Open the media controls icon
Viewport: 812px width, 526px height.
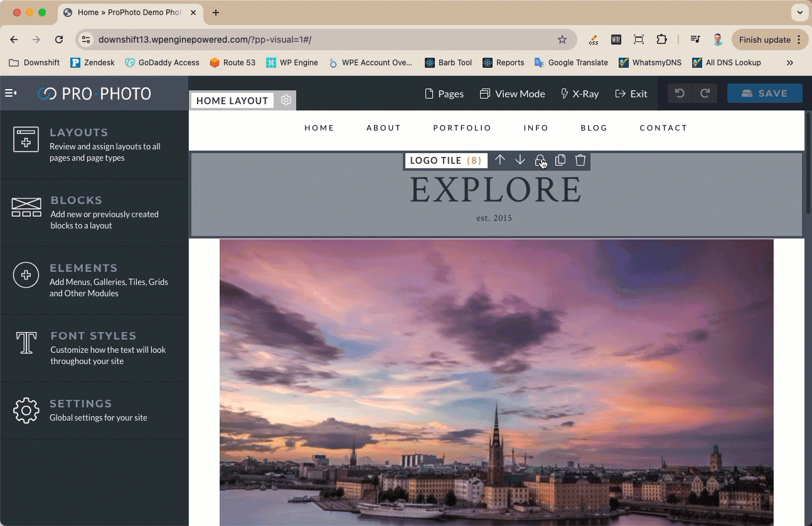tap(695, 40)
